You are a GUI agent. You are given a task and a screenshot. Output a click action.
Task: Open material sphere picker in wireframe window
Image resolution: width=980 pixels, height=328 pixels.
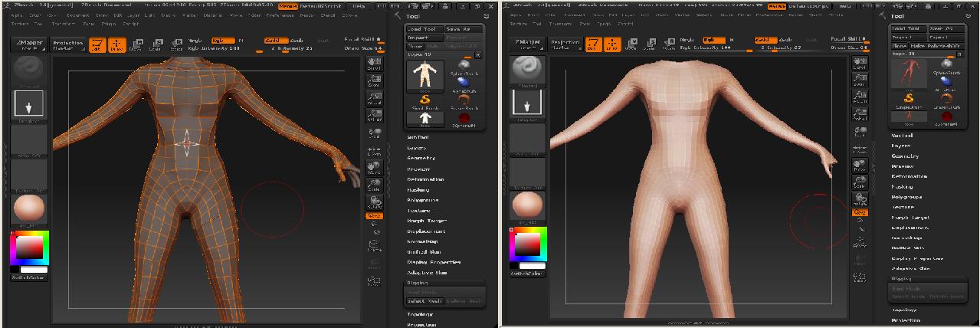click(x=29, y=209)
